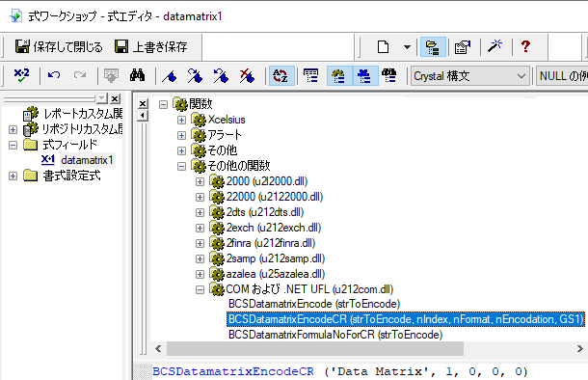Expand the 2exch (u212exch.dll) node
This screenshot has width=588, height=380.
point(200,228)
